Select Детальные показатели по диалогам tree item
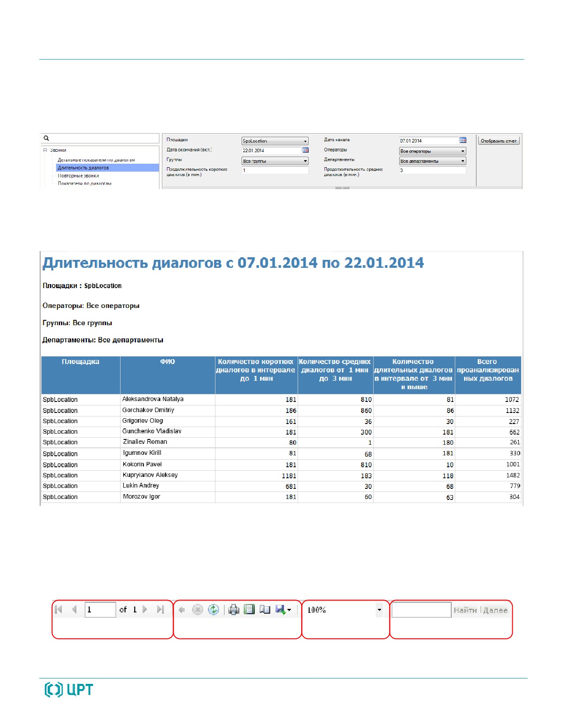 tap(96, 160)
